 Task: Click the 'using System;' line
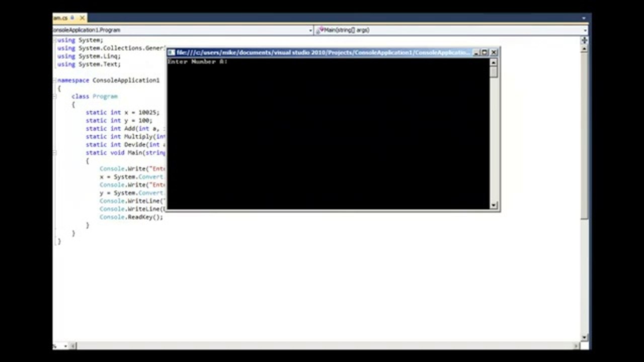80,40
